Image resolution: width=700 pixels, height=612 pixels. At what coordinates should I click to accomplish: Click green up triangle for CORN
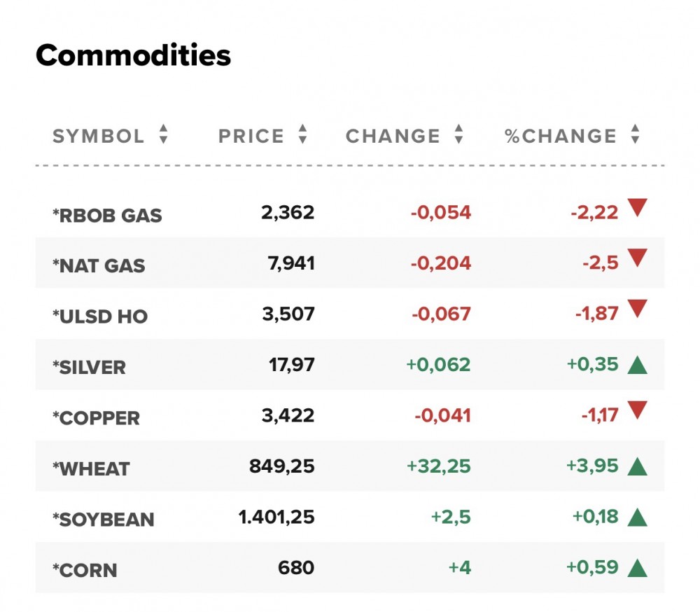coord(637,568)
